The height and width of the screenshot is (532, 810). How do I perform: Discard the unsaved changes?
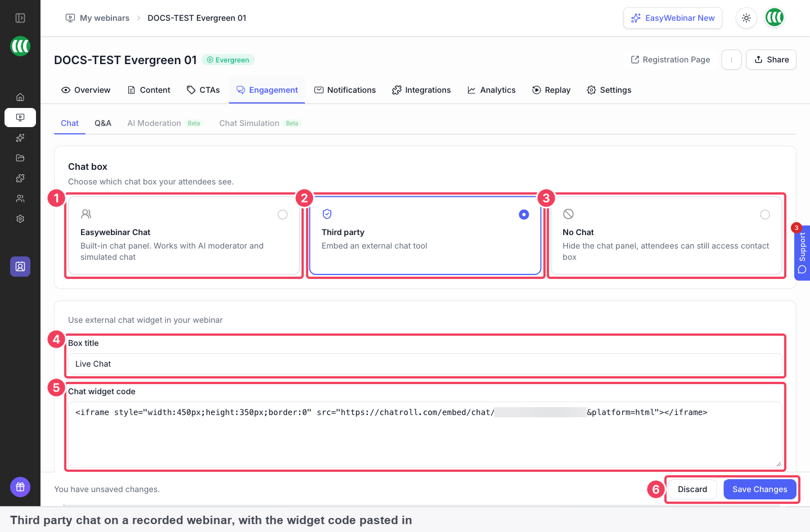pos(692,489)
